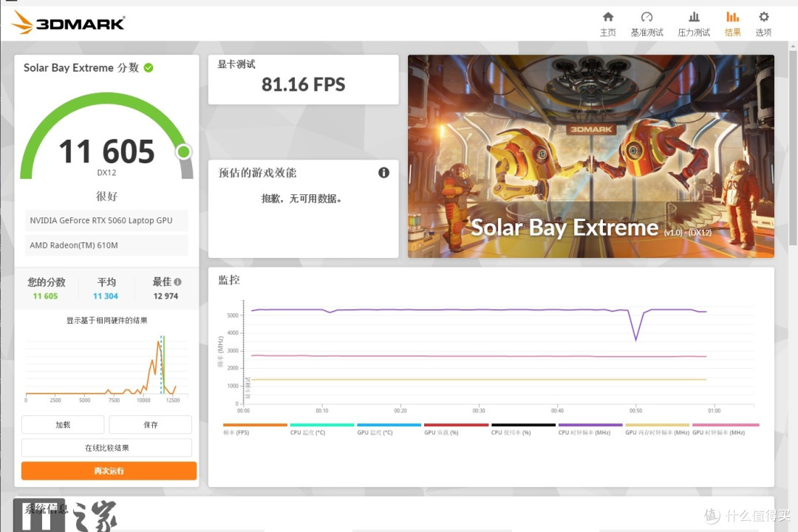Click the 11 605 score in the gauge

coord(106,151)
